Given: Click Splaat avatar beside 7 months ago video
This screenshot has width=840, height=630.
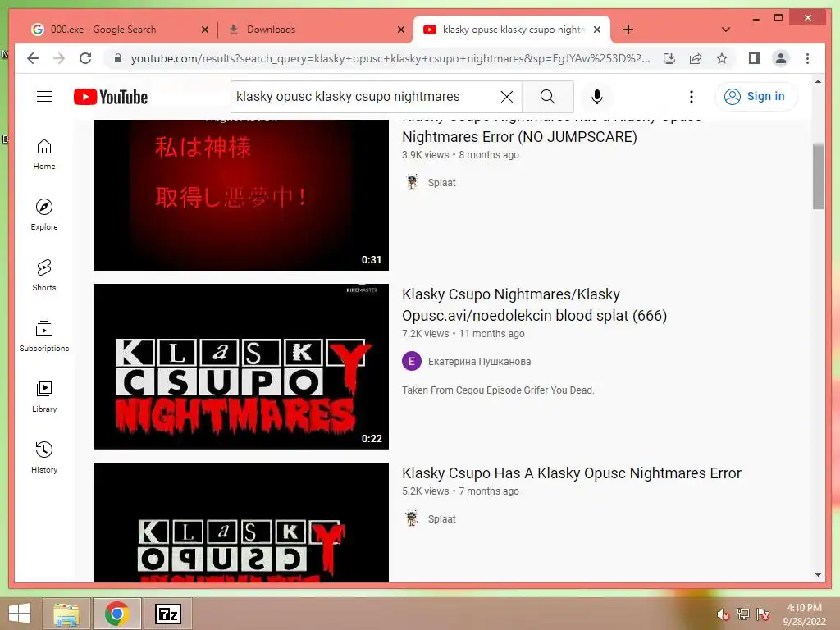Looking at the screenshot, I should 412,519.
